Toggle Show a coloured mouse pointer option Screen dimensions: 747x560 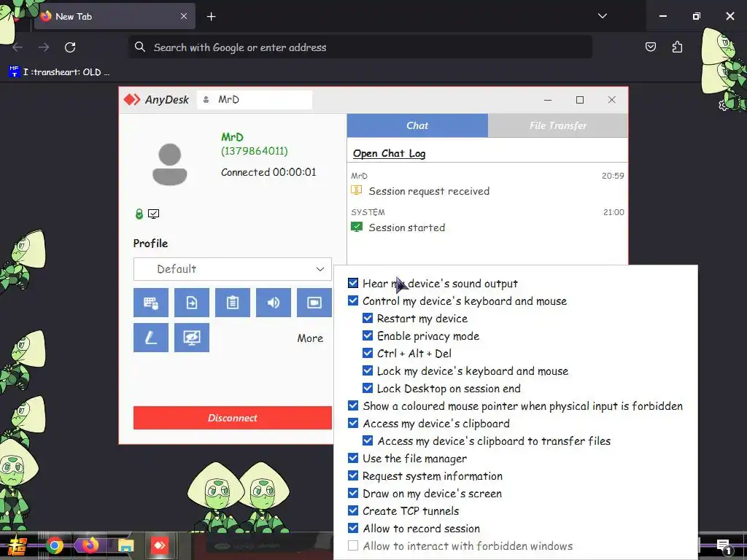[353, 405]
